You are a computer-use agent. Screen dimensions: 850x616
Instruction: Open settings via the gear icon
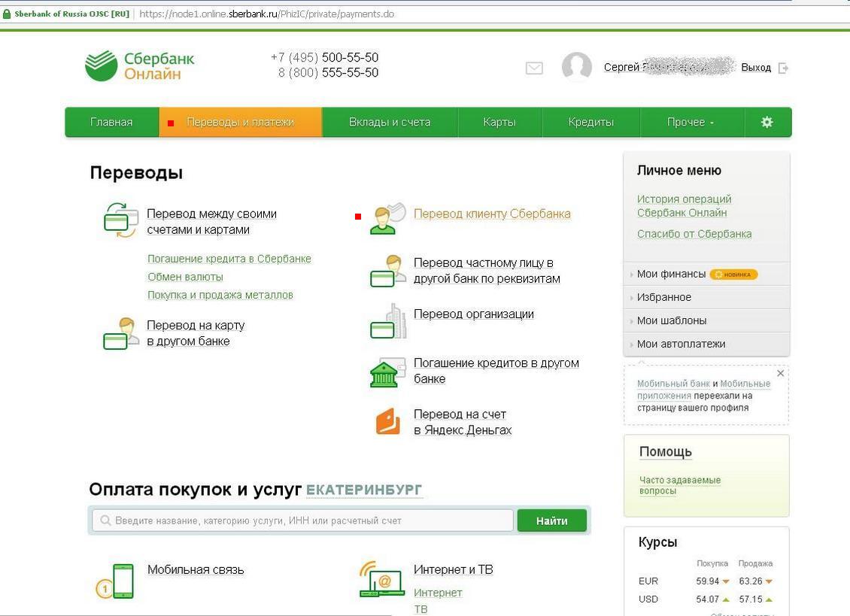(x=767, y=122)
